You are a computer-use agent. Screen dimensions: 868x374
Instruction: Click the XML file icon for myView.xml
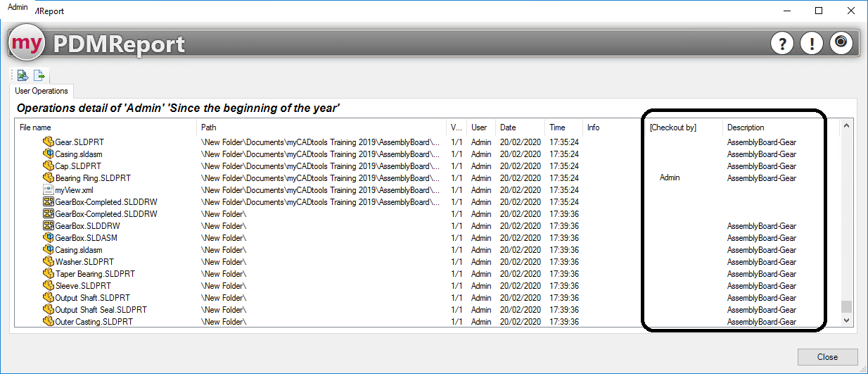click(49, 190)
